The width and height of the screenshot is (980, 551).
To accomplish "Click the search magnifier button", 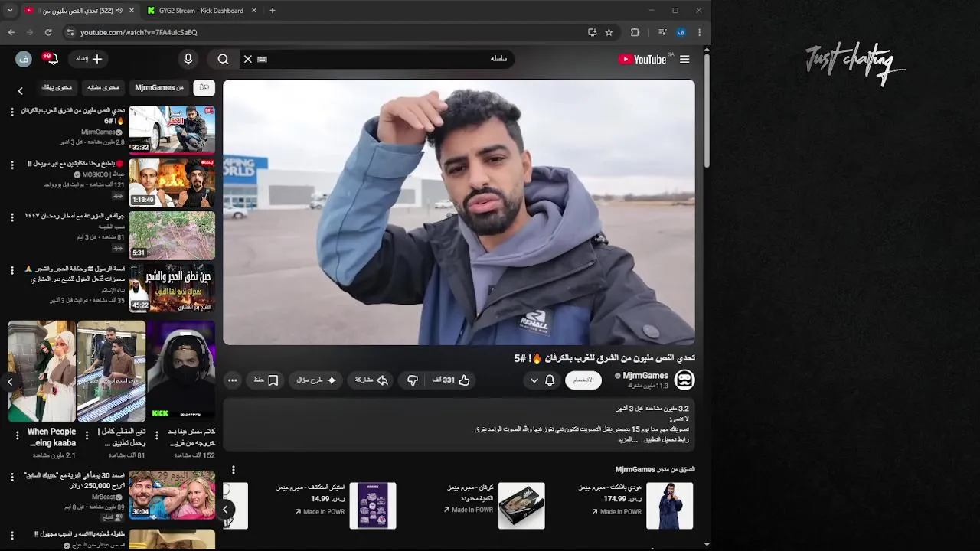I will pyautogui.click(x=223, y=59).
